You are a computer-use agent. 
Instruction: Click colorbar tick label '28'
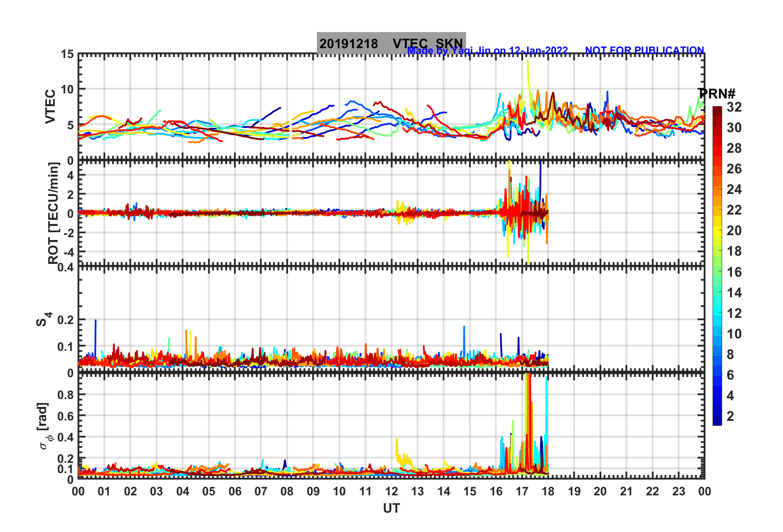734,148
